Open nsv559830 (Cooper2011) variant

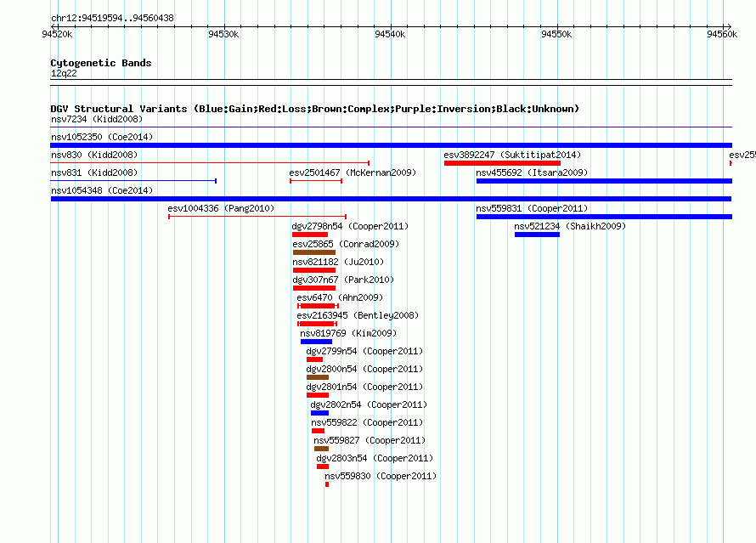381,476
